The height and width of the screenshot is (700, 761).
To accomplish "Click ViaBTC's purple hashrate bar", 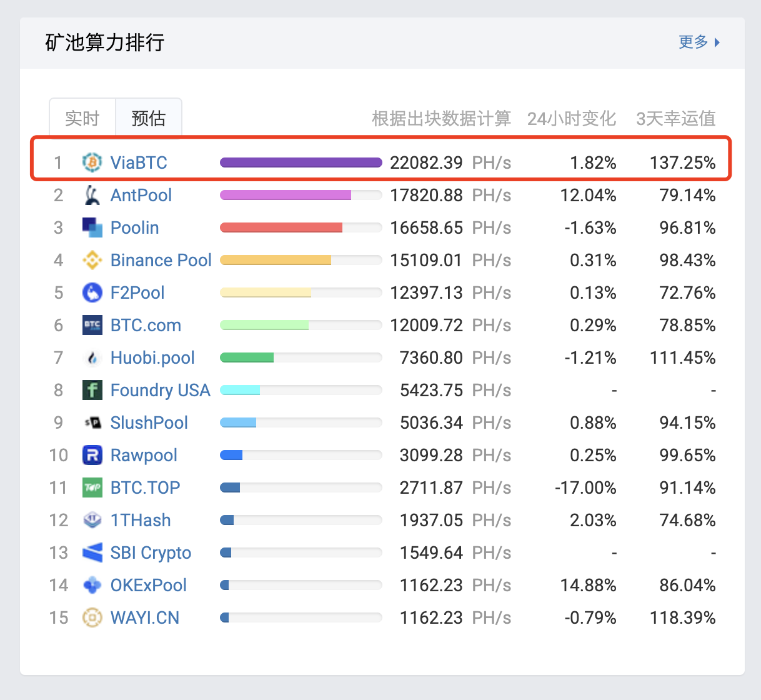I will 301,162.
